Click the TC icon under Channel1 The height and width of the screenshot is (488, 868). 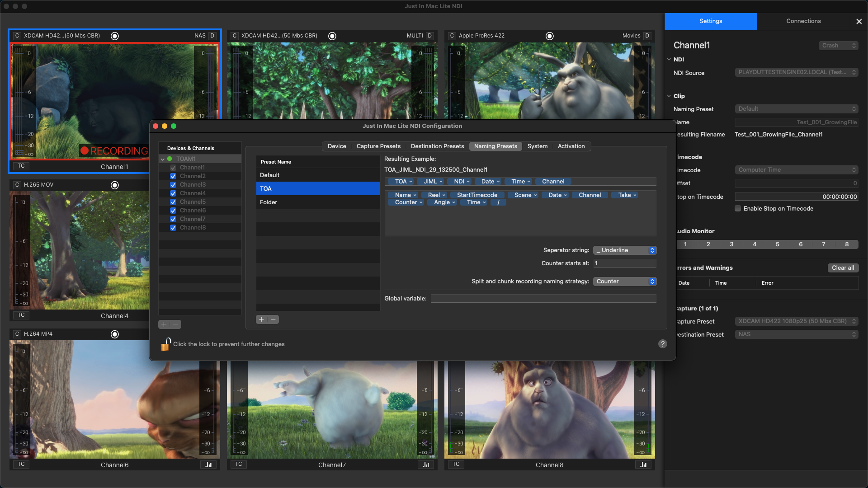pos(21,166)
